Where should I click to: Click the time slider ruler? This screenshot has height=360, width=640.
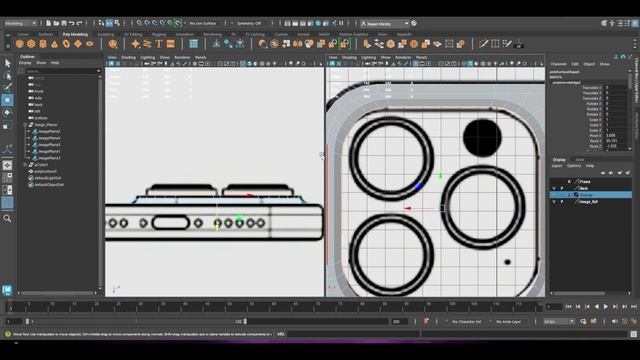click(274, 307)
